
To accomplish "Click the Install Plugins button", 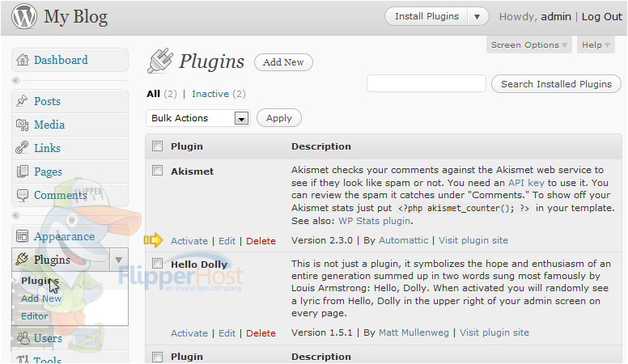I will pyautogui.click(x=426, y=16).
